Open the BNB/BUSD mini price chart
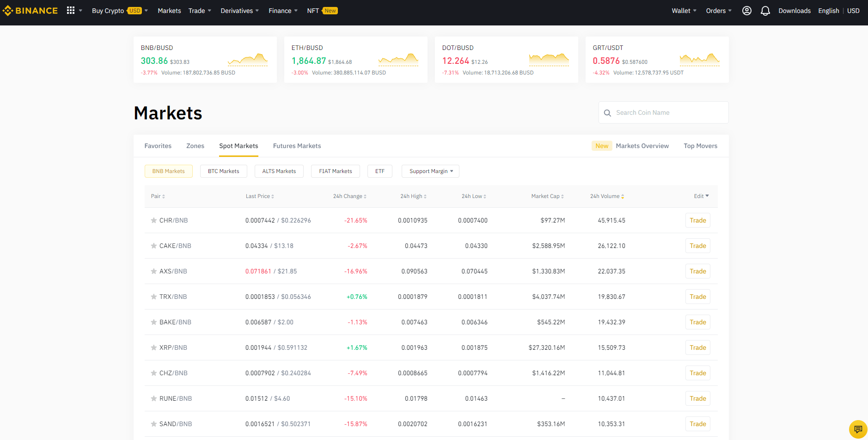The width and height of the screenshot is (868, 440). click(248, 60)
